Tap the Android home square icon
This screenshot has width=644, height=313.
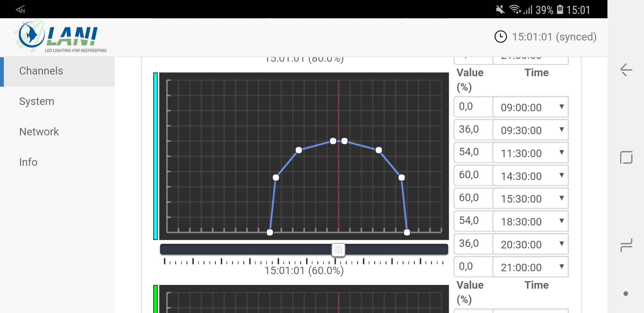[626, 157]
